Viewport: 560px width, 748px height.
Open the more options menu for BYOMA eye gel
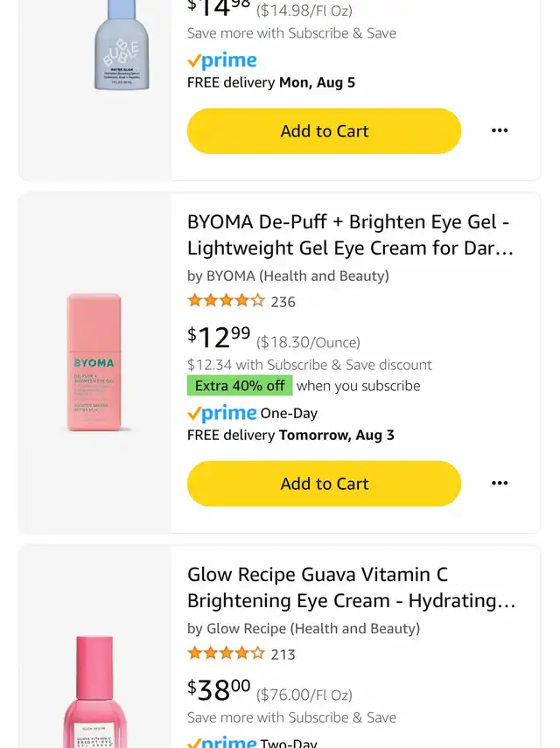point(500,483)
